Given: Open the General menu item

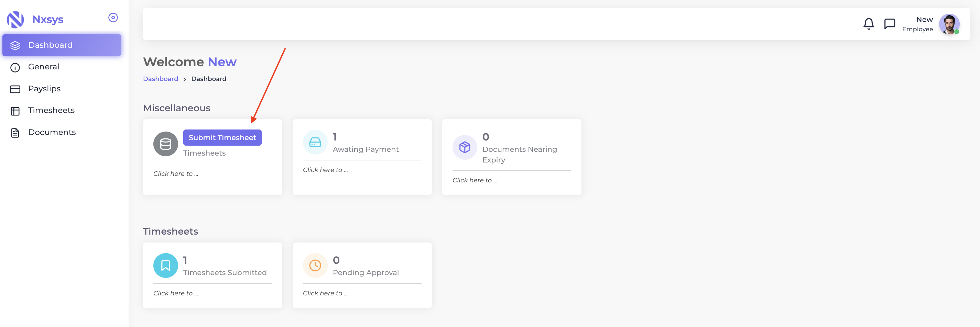Looking at the screenshot, I should click(x=62, y=67).
